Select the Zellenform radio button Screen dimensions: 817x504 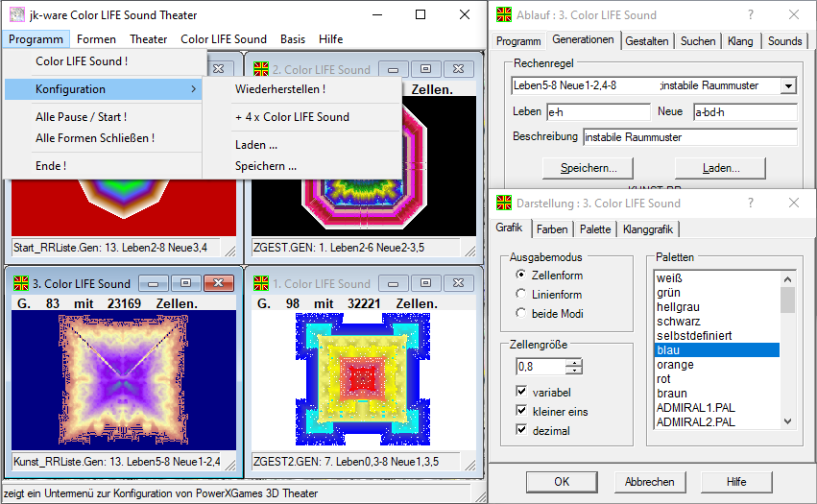pos(520,275)
